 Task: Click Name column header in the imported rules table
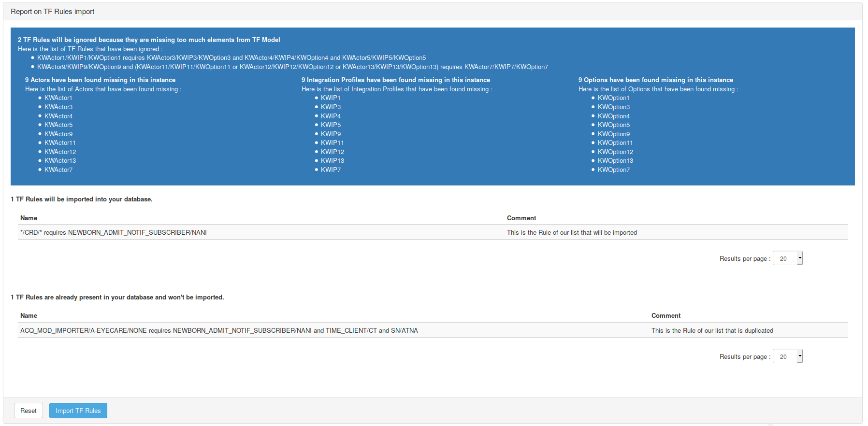(29, 218)
